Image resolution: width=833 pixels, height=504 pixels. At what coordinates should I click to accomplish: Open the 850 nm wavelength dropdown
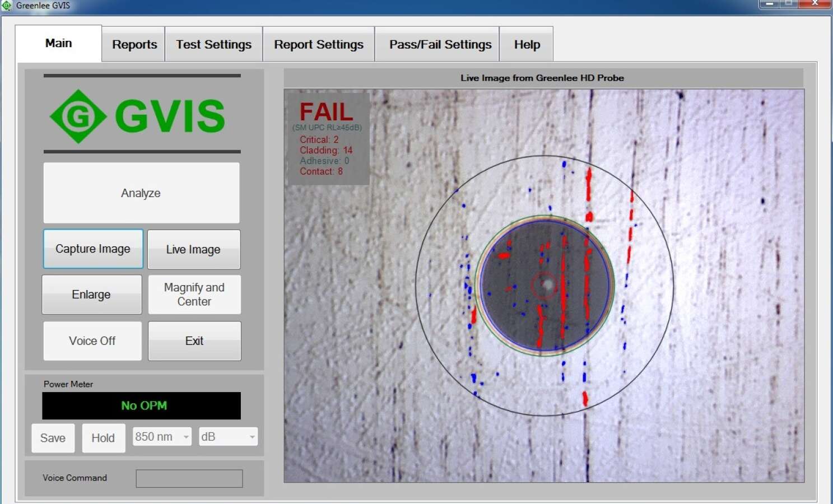click(162, 436)
